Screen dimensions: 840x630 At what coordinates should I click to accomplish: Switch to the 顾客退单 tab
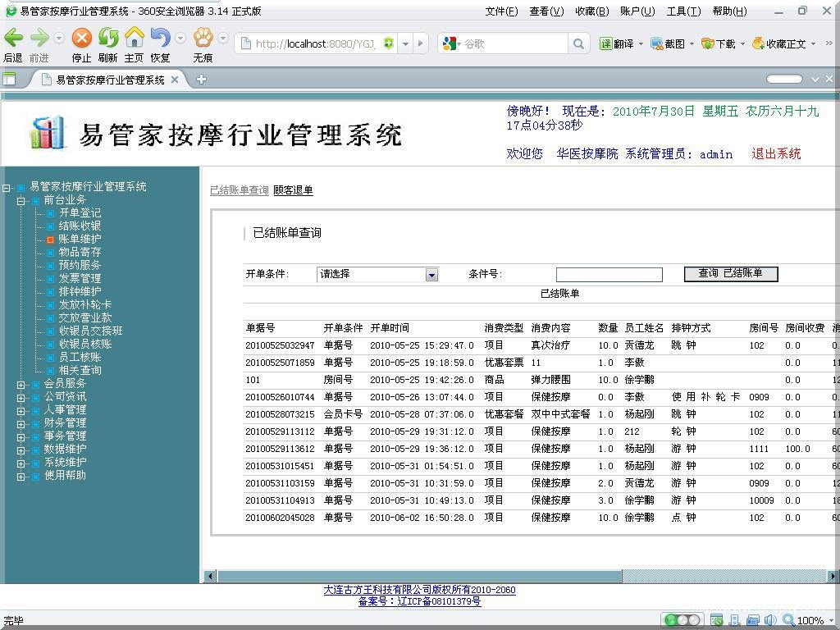click(x=293, y=190)
